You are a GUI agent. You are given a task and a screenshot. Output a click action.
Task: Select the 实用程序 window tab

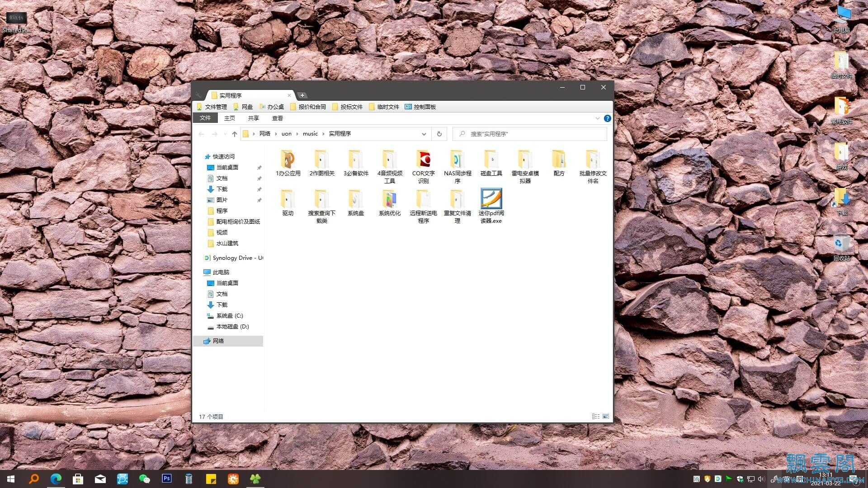250,95
